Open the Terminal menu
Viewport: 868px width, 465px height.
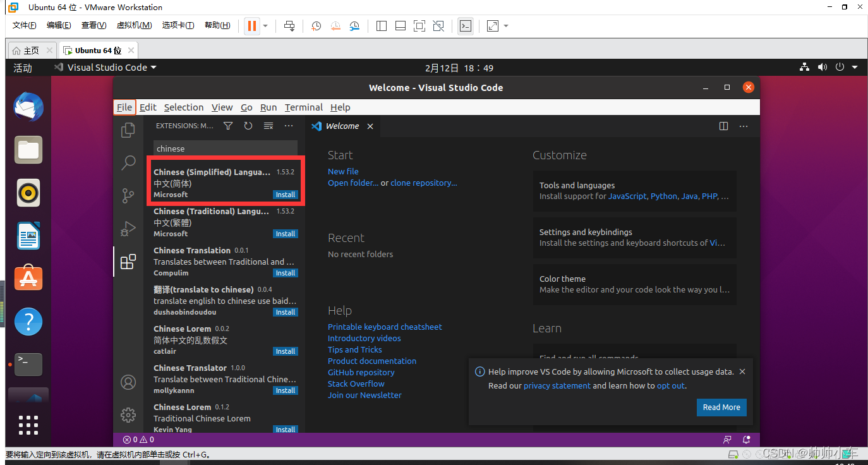(303, 107)
